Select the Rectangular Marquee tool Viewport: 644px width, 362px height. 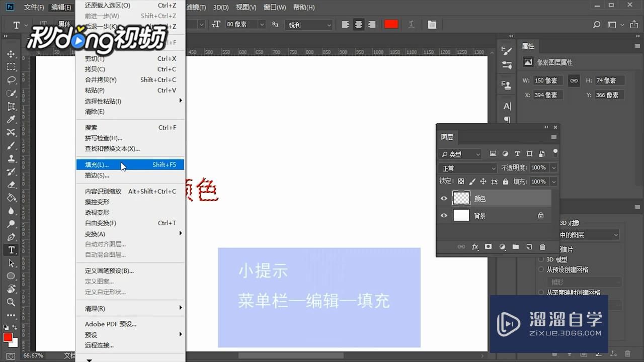point(11,67)
